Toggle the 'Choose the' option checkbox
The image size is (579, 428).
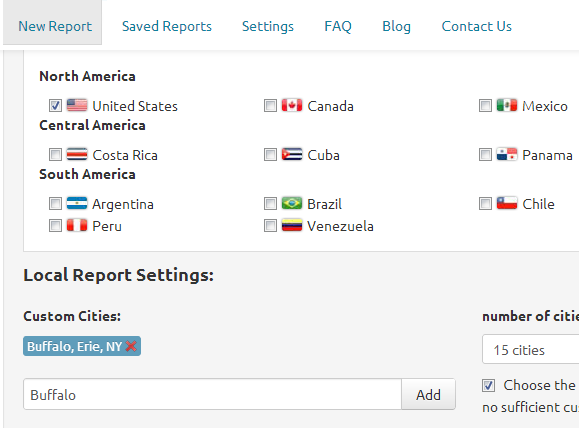pos(489,386)
